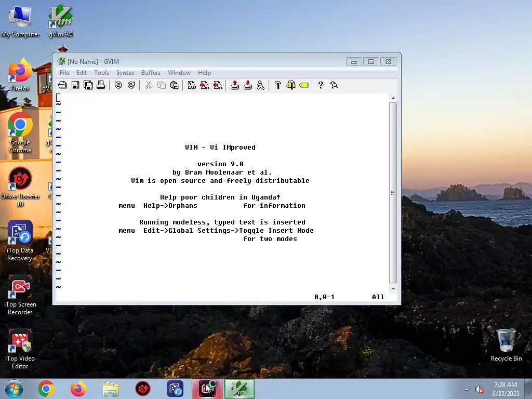Open the Syntax menu
Viewport: 532px width, 399px height.
[x=125, y=73]
